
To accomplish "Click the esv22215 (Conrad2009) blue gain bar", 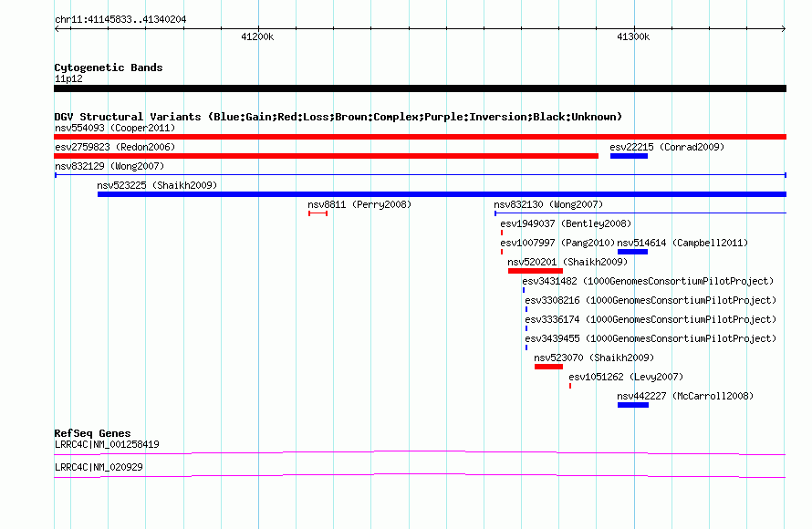I will [629, 156].
